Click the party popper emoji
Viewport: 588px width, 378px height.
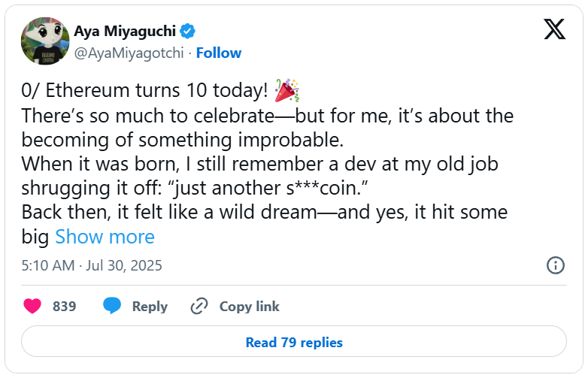[286, 92]
